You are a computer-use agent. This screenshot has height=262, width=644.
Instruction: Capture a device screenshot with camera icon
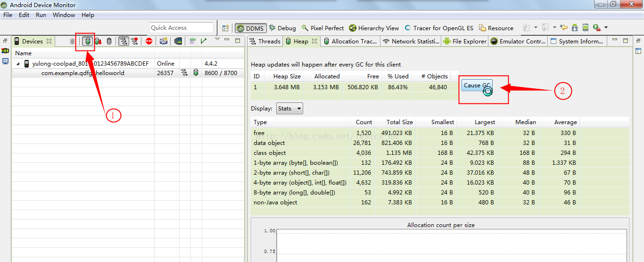[163, 42]
